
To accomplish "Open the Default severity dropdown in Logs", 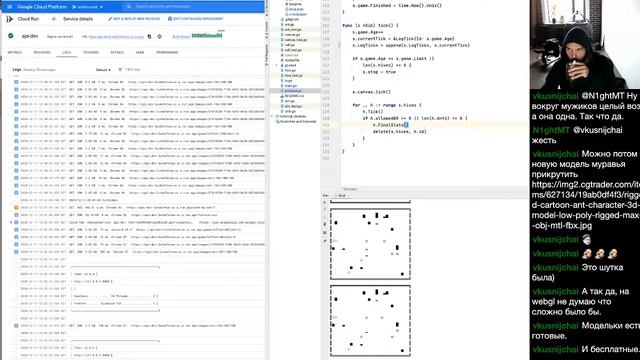I will (103, 70).
